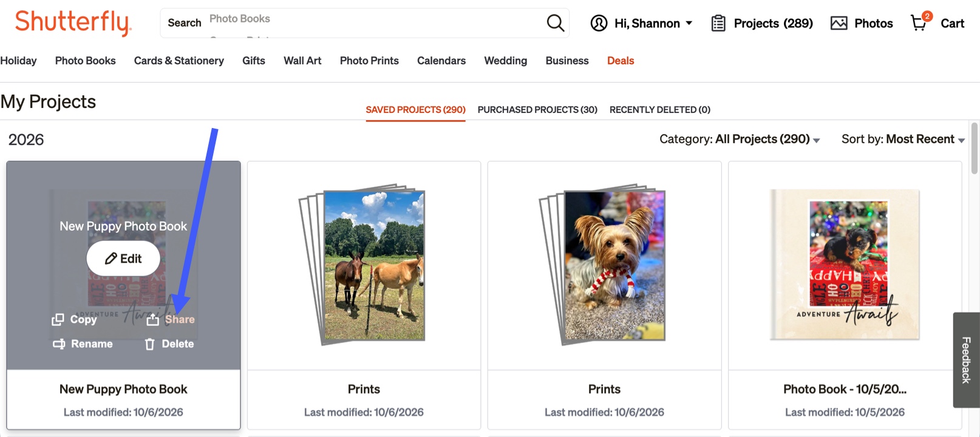Click the Share icon on project card

pos(152,319)
